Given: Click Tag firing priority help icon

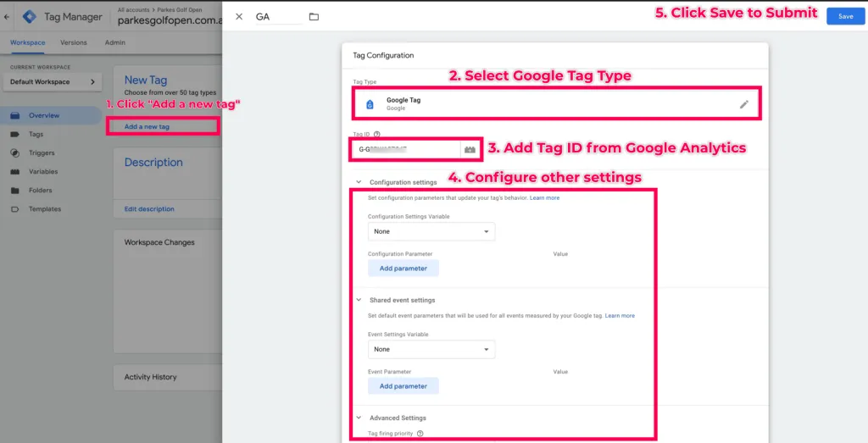Looking at the screenshot, I should [x=420, y=434].
